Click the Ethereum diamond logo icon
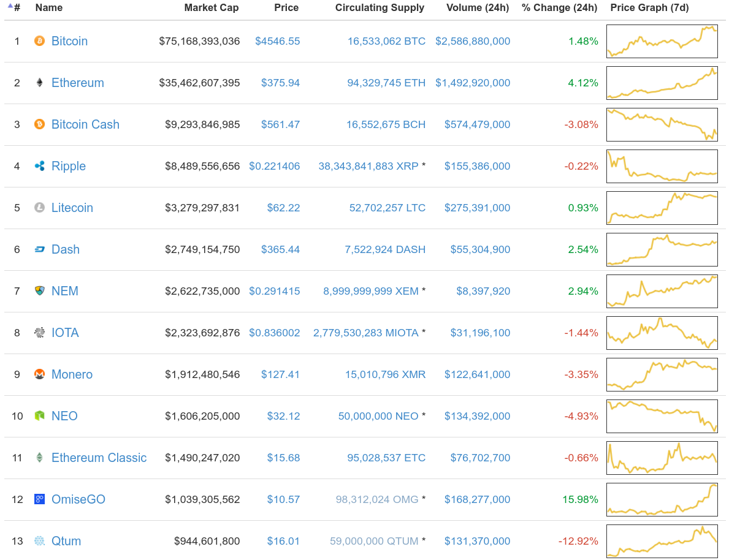Image resolution: width=729 pixels, height=560 pixels. click(39, 83)
